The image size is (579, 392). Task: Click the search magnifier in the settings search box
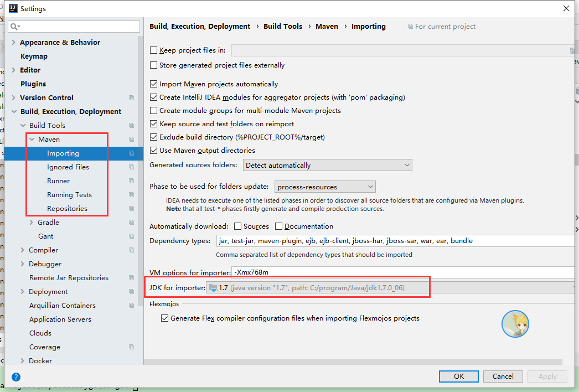14,26
